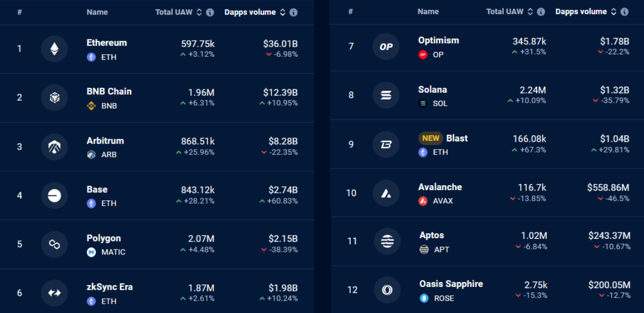This screenshot has height=313, width=644.
Task: Click the Base chain logo icon
Action: (x=54, y=195)
